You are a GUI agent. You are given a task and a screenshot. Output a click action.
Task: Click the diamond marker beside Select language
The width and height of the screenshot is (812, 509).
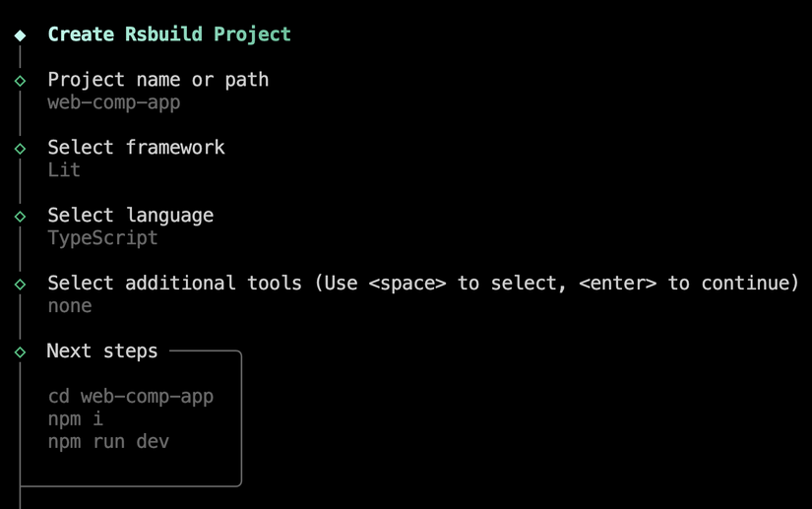point(20,216)
